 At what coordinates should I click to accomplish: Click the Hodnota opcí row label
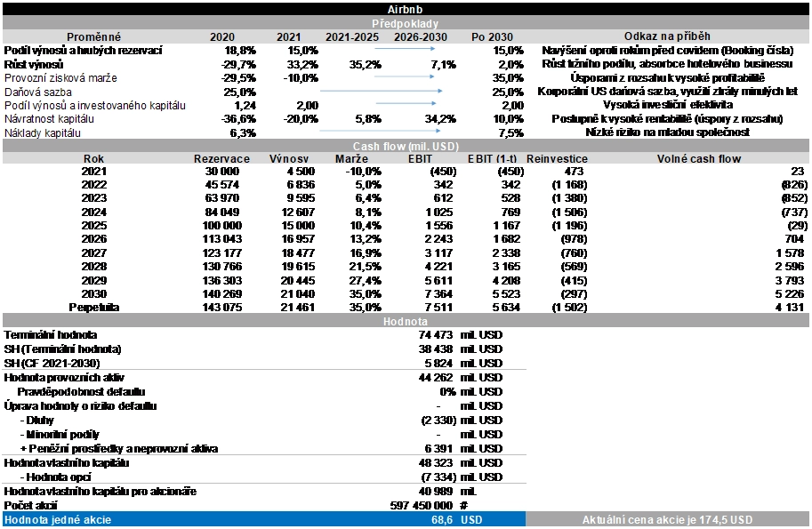tap(56, 477)
